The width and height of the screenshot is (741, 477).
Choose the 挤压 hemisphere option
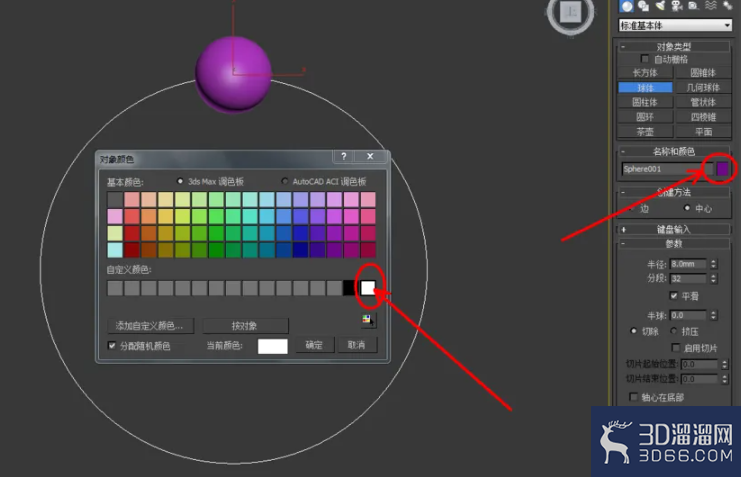[673, 331]
